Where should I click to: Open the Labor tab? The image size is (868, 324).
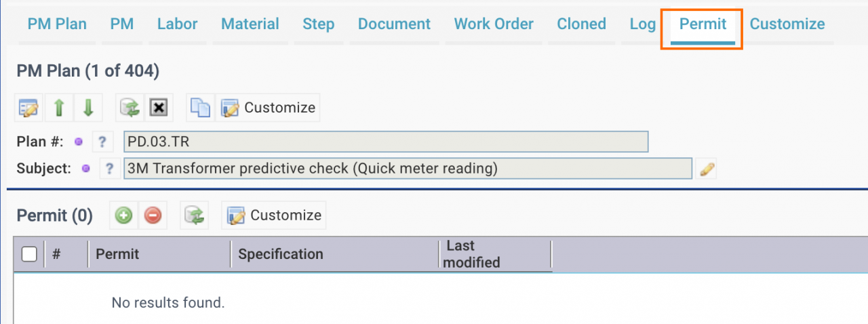click(177, 24)
